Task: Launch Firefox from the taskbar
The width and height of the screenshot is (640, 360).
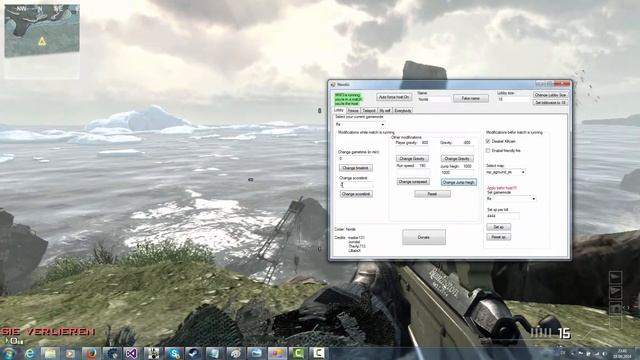Action: click(91, 353)
